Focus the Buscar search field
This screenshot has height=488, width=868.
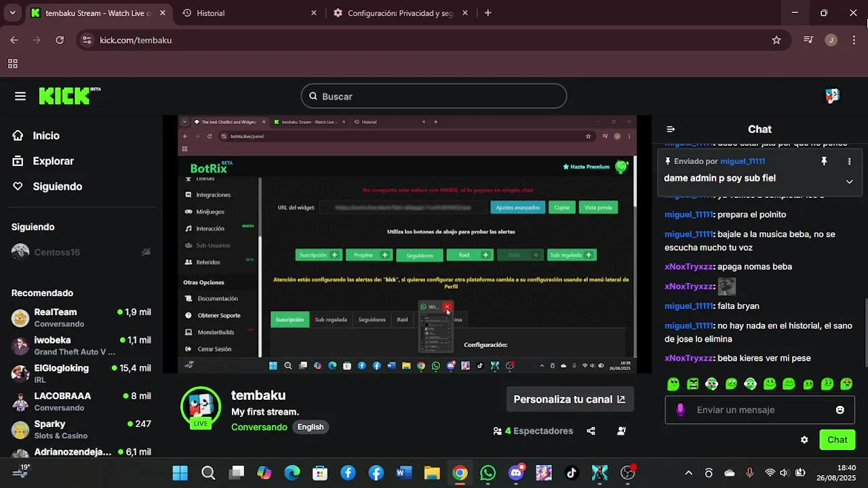coord(434,96)
